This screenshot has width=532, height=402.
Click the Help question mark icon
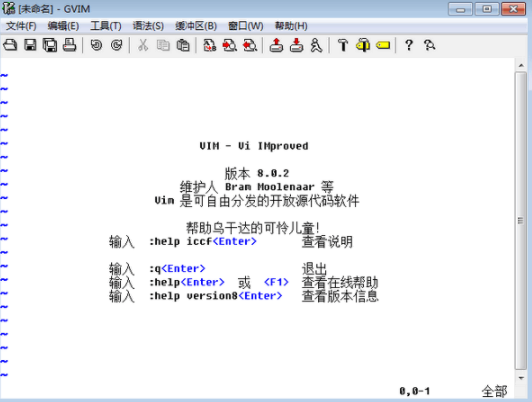click(x=409, y=45)
